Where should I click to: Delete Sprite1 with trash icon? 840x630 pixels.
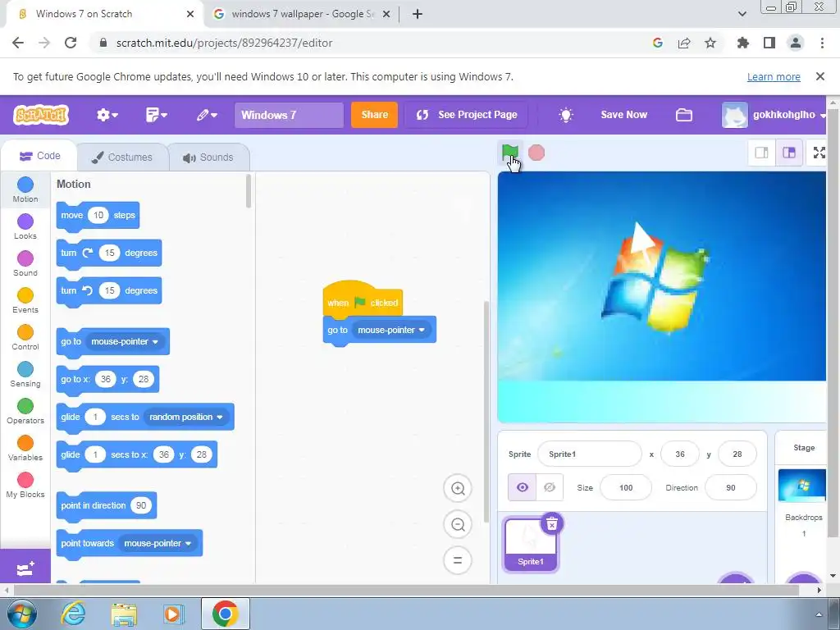552,524
